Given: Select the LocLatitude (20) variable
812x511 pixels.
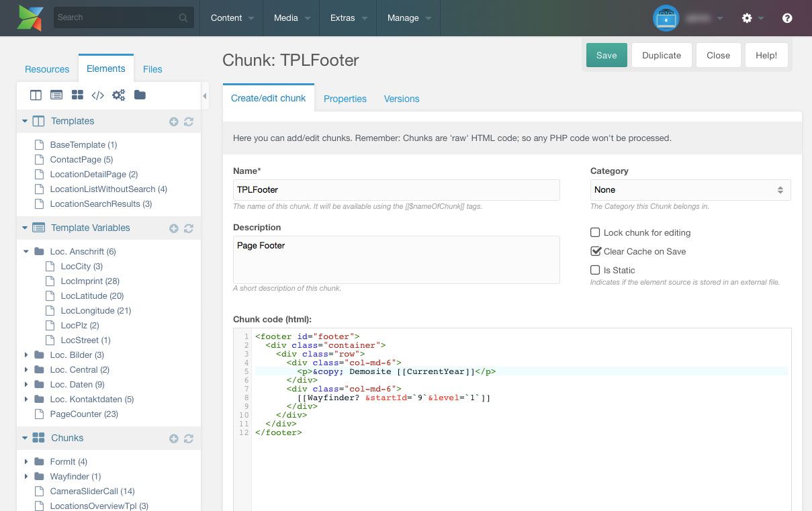Looking at the screenshot, I should [x=92, y=296].
